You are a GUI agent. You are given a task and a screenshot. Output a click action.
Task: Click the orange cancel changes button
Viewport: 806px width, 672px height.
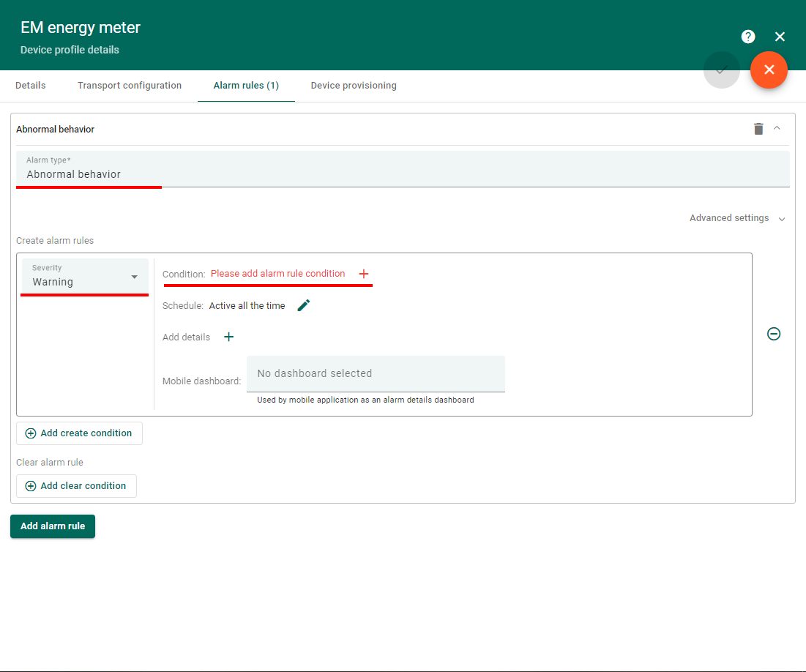769,70
